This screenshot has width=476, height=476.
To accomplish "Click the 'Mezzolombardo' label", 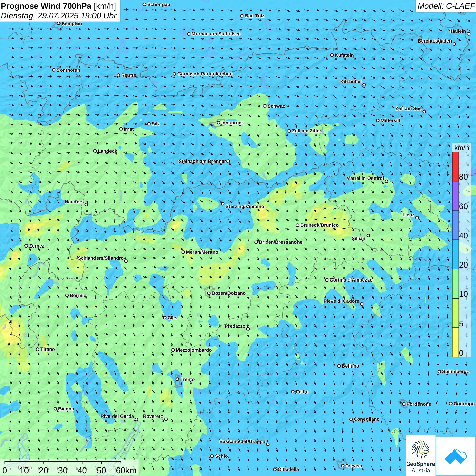I will 194,350.
